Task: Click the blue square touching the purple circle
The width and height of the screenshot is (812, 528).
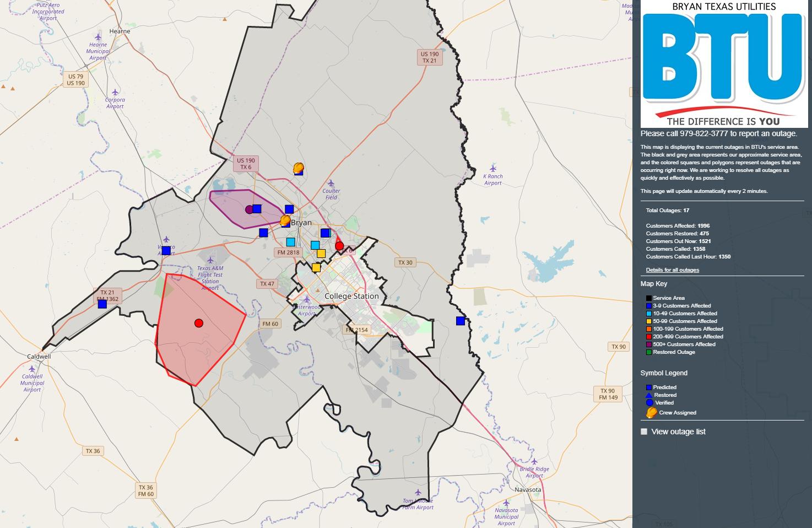Action: (x=257, y=209)
